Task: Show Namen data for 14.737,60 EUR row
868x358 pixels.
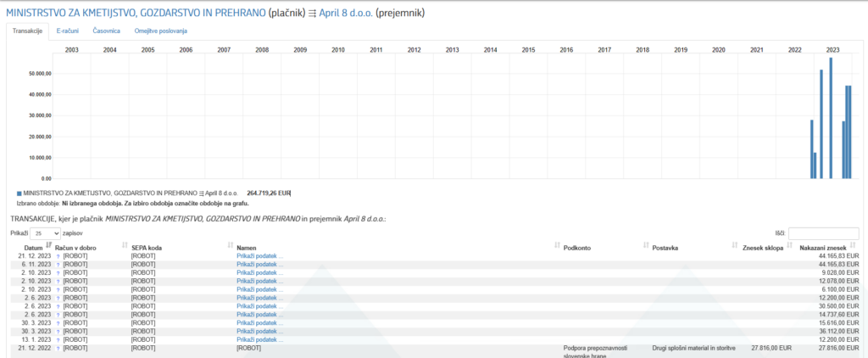Action: tap(260, 314)
